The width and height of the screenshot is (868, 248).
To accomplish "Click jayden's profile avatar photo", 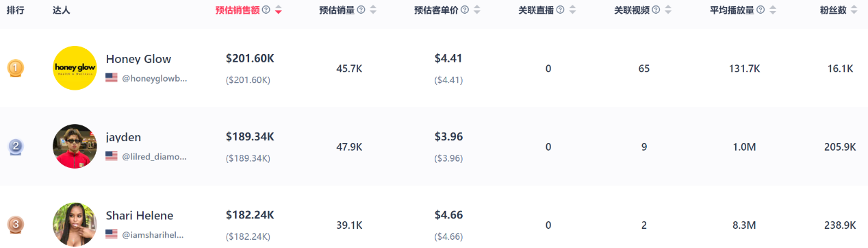I will [75, 146].
